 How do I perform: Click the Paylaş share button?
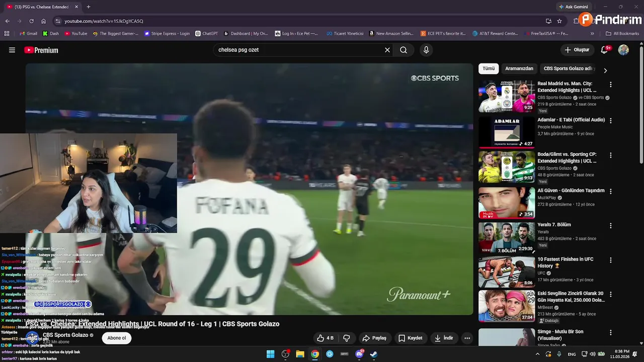[x=374, y=338]
